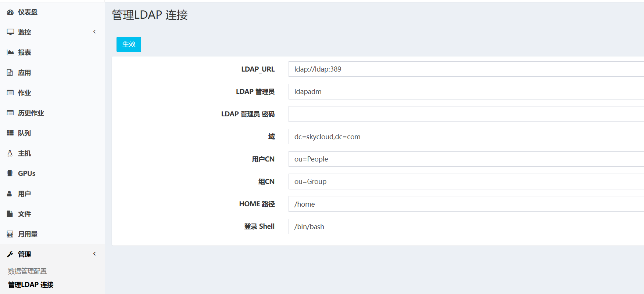Click the person icon beside 用户
Image resolution: width=644 pixels, height=294 pixels.
point(10,194)
